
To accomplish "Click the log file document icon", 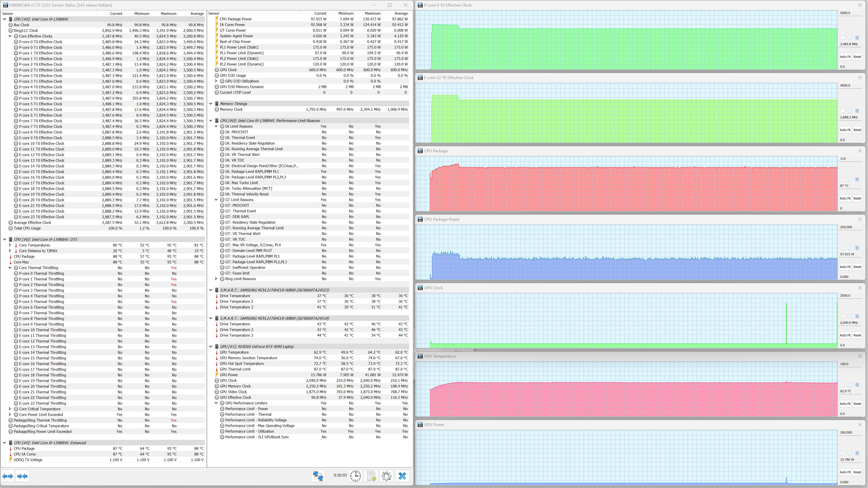I will pyautogui.click(x=371, y=476).
